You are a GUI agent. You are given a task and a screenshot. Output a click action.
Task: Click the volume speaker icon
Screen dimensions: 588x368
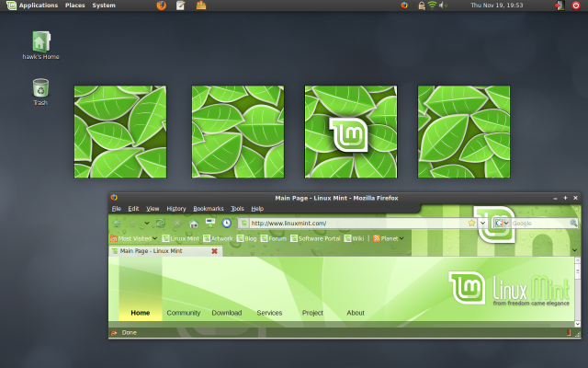[443, 6]
